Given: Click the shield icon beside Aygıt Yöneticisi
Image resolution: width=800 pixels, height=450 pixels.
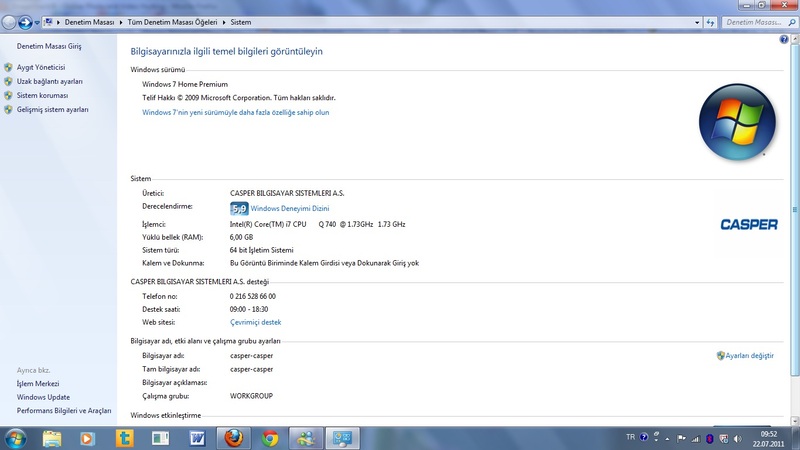Looking at the screenshot, I should (8, 67).
